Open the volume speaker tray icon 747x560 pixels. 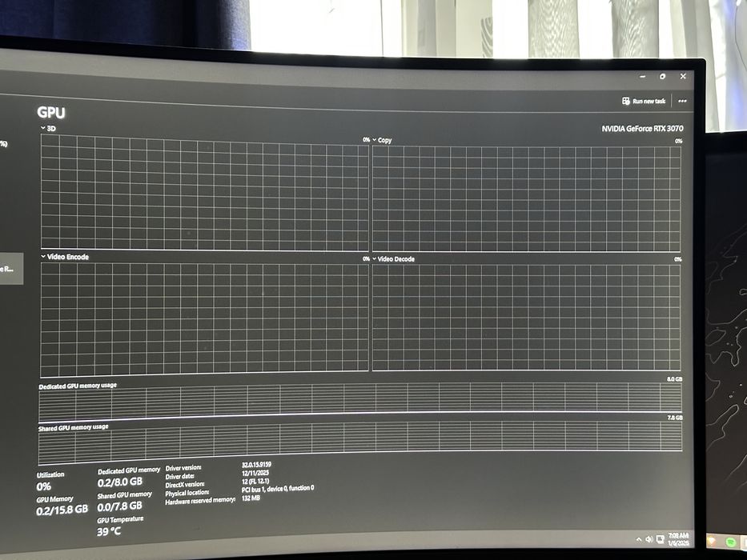(x=649, y=539)
